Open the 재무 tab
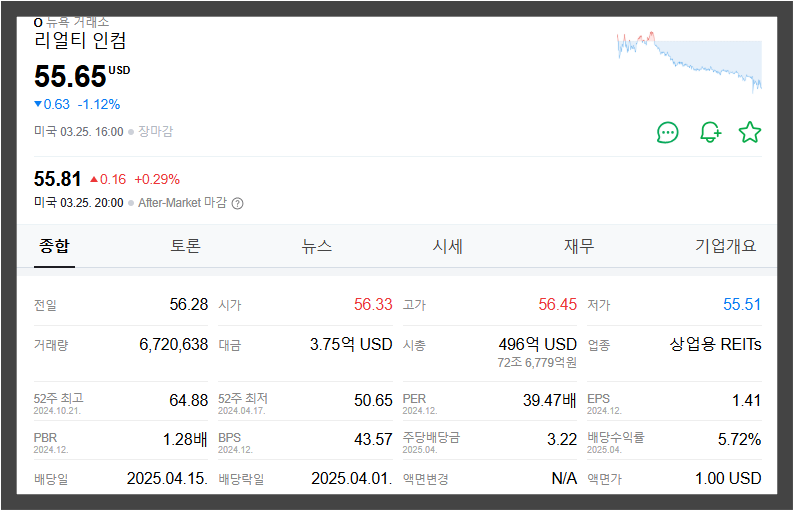Viewport: 794px width, 511px height. [x=579, y=246]
